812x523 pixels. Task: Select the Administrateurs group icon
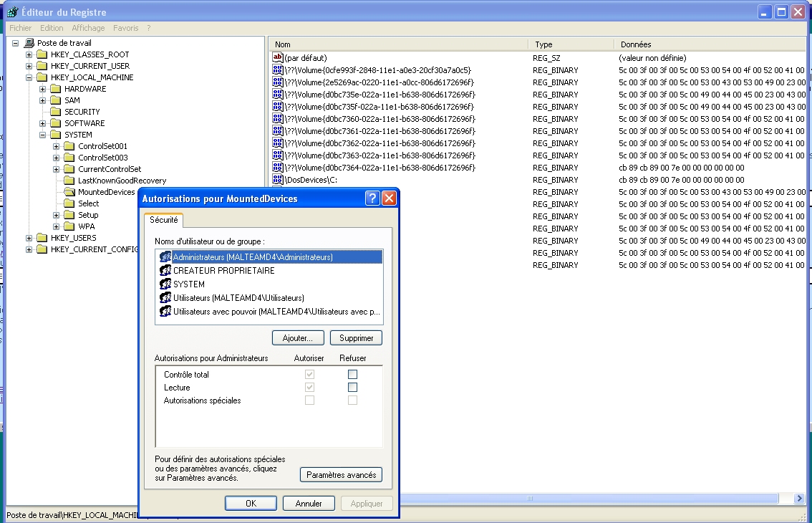[165, 257]
